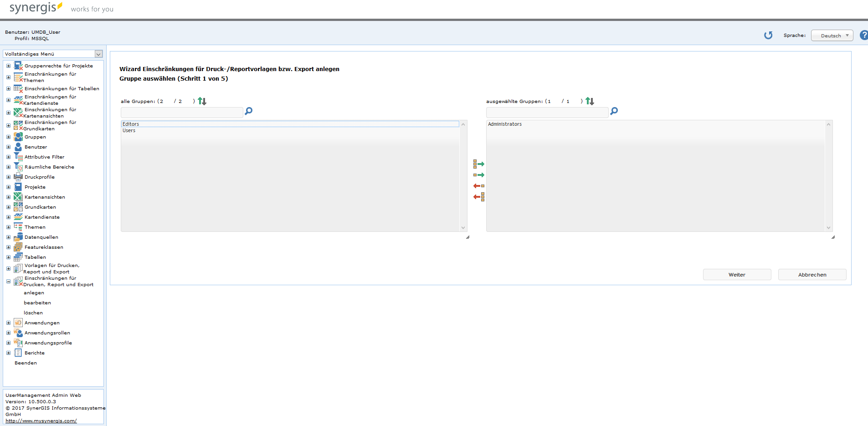Screen dimensions: 868x426
Task: Expand the Einschränkungen für Tabellen node
Action: pos(8,88)
